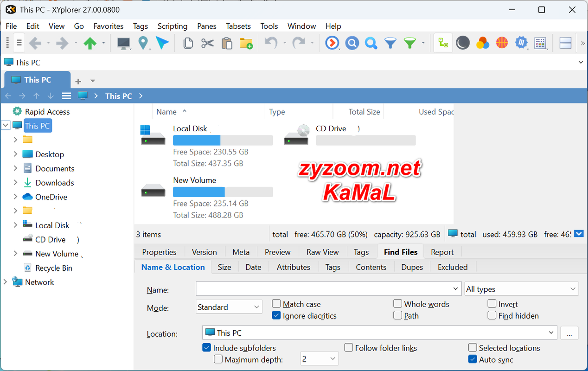Tick the Invert checkbox
Image resolution: width=588 pixels, height=371 pixels.
(492, 304)
